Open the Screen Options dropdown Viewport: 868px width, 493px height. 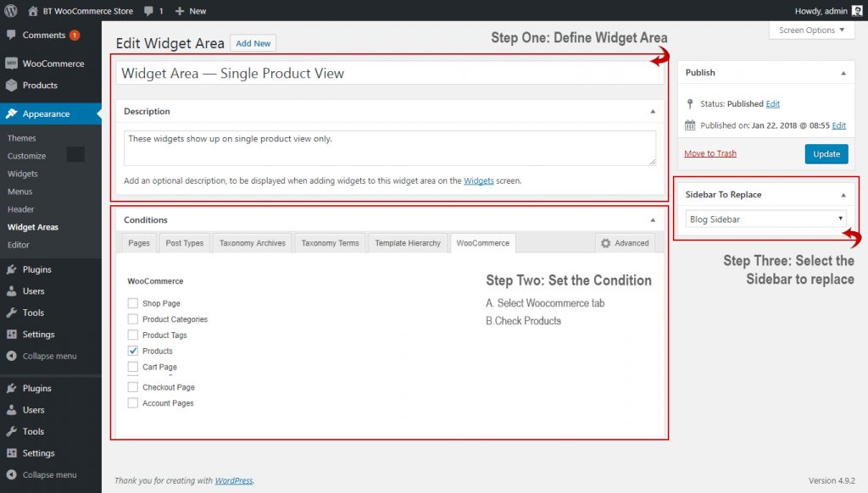(809, 30)
